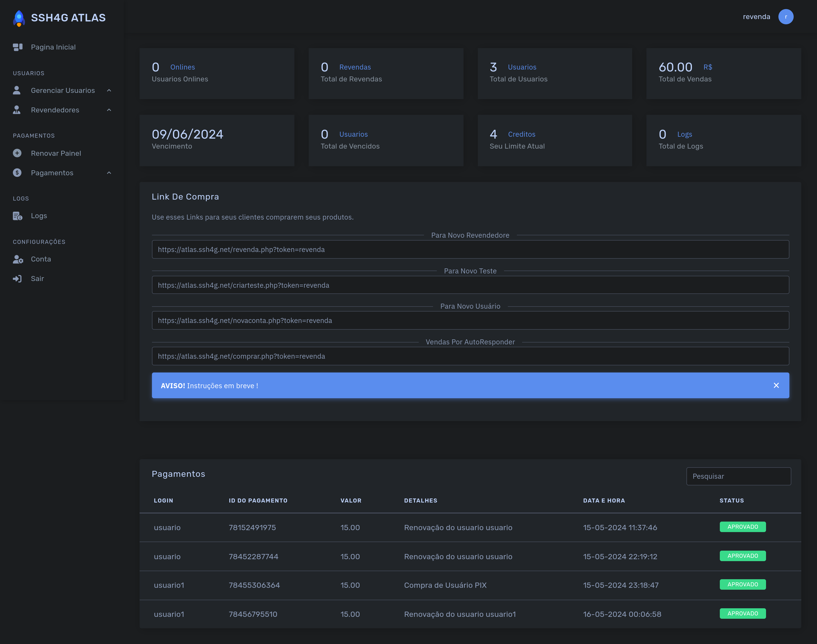Open the revenda user avatar circle
Image resolution: width=817 pixels, height=644 pixels.
coord(786,17)
